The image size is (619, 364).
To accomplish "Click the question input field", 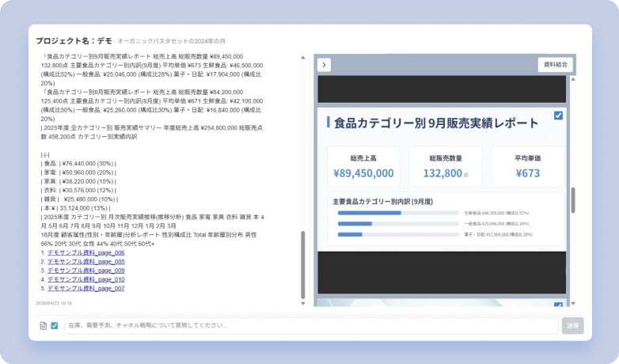I will [x=311, y=326].
